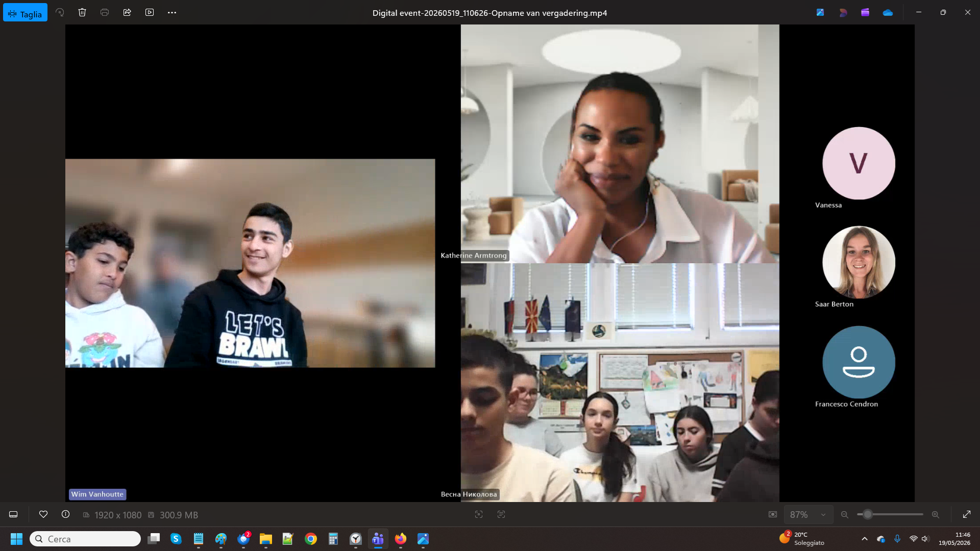
Task: Click the scan focus icon in bottom bar
Action: 479,514
